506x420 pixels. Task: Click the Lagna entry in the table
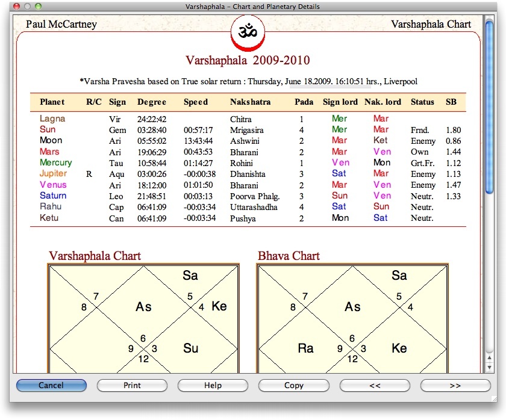click(x=52, y=119)
